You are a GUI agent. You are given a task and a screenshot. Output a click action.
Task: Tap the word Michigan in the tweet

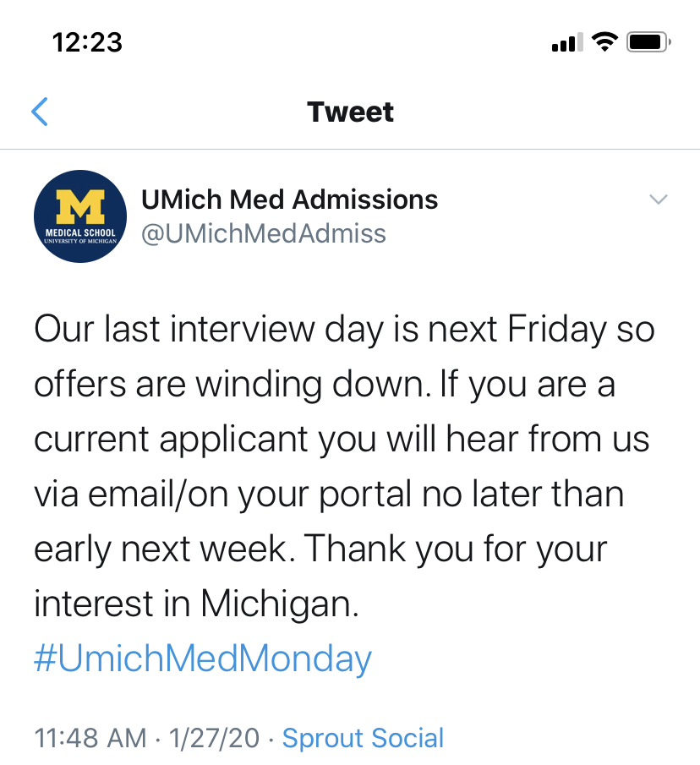pos(280,604)
